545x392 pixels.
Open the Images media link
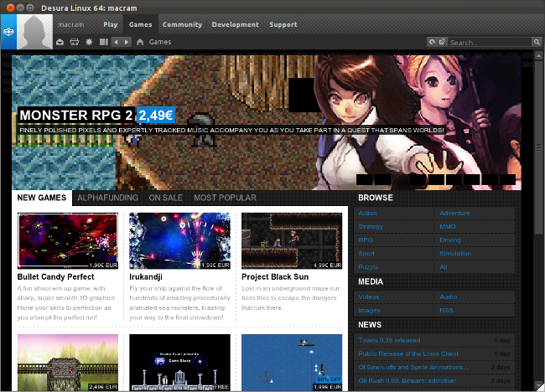tap(369, 311)
